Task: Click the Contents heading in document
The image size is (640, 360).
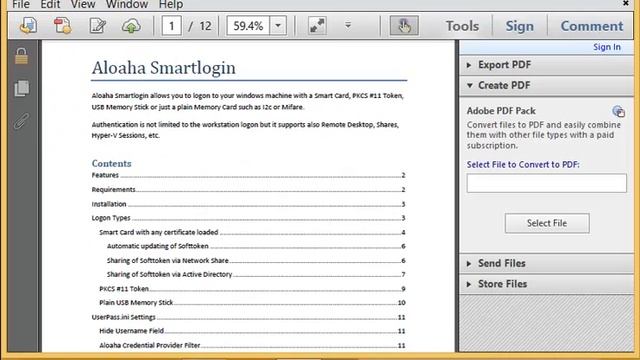Action: [x=111, y=163]
